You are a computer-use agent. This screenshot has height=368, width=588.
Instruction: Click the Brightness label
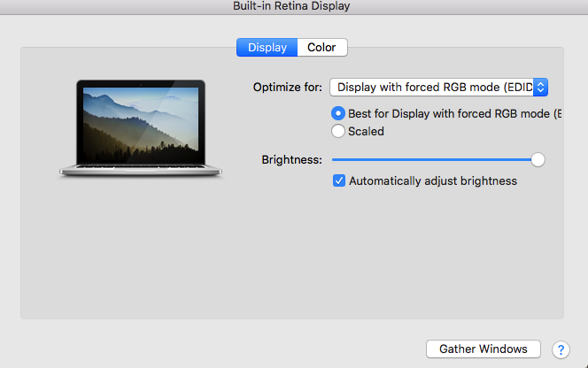pyautogui.click(x=291, y=160)
